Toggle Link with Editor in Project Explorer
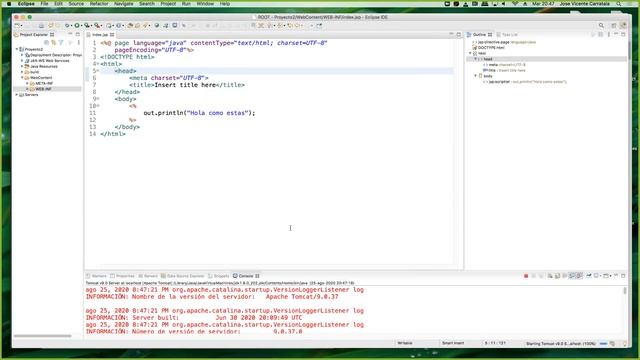Viewport: 640px width, 360px height. click(53, 42)
